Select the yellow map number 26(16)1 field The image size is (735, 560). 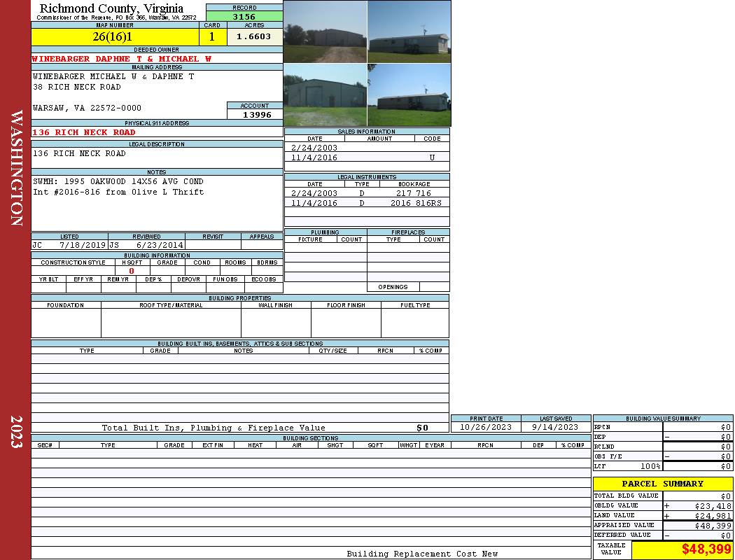115,36
